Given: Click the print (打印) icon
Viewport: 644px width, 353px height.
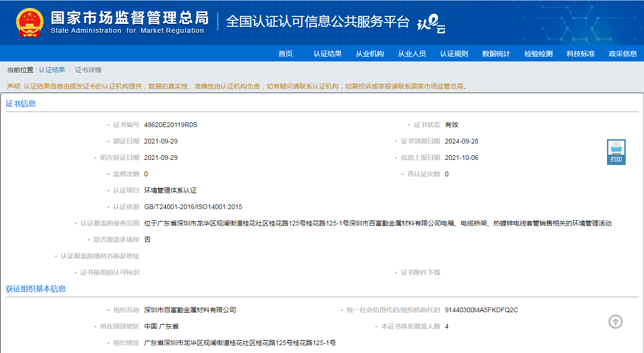Looking at the screenshot, I should pos(616,152).
